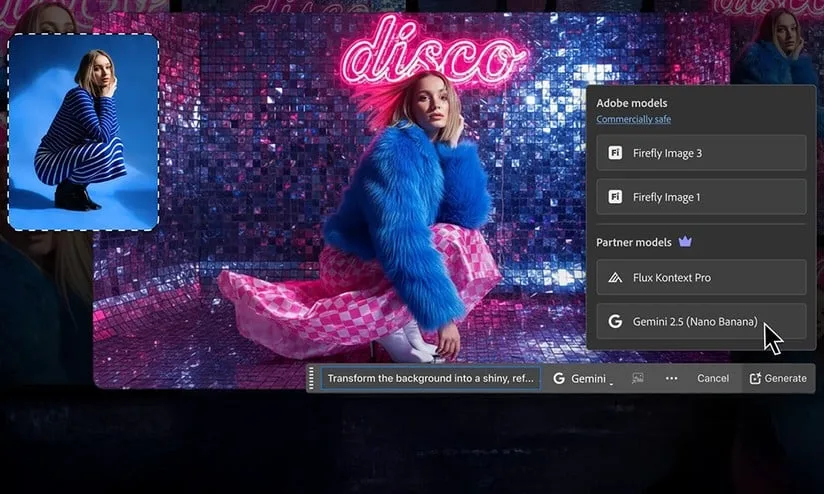
Task: Focus the Transform the background prompt field
Action: click(431, 379)
